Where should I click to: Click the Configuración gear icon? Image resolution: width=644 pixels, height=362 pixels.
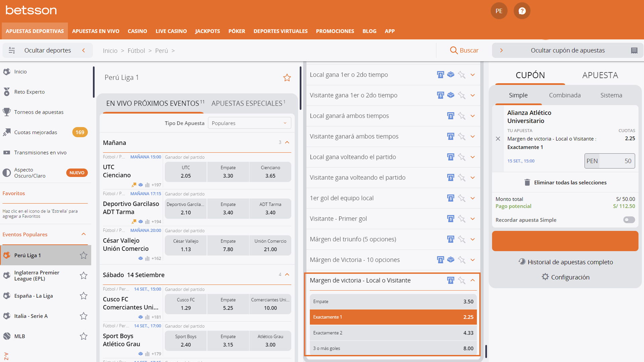coord(545,277)
